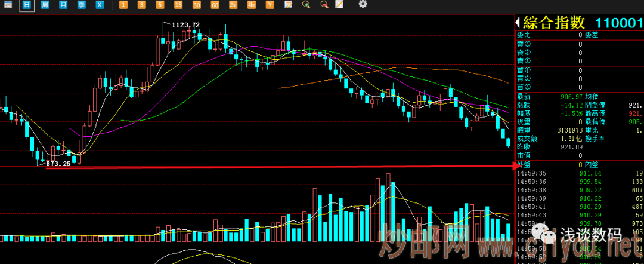Open the notepad pencil tool
Image resolution: width=644 pixels, height=264 pixels.
[x=339, y=5]
